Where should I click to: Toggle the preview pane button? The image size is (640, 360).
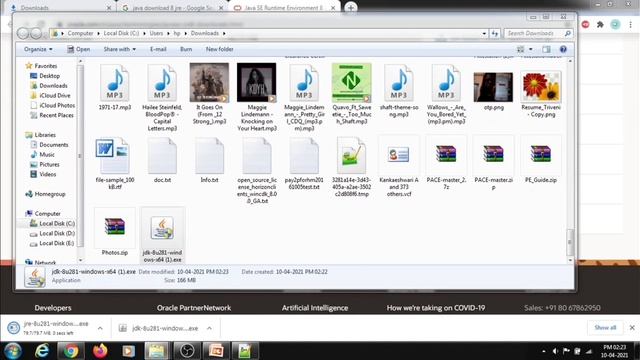pos(546,49)
